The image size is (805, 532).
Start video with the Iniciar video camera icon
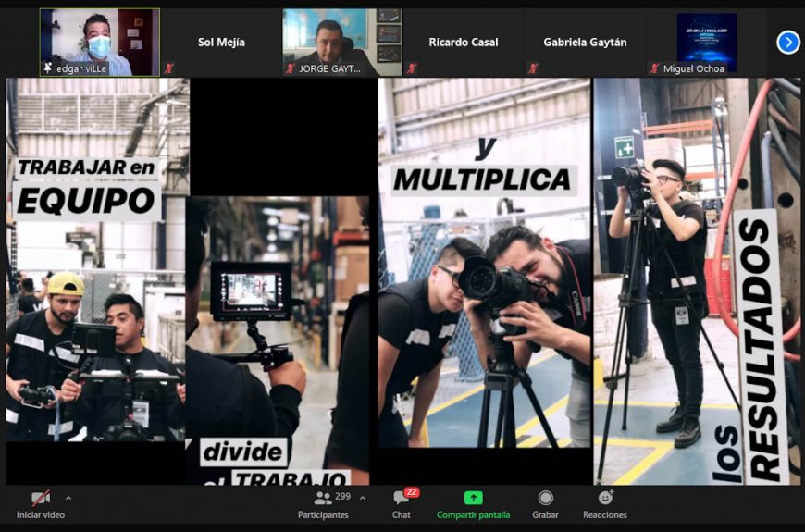pos(40,499)
